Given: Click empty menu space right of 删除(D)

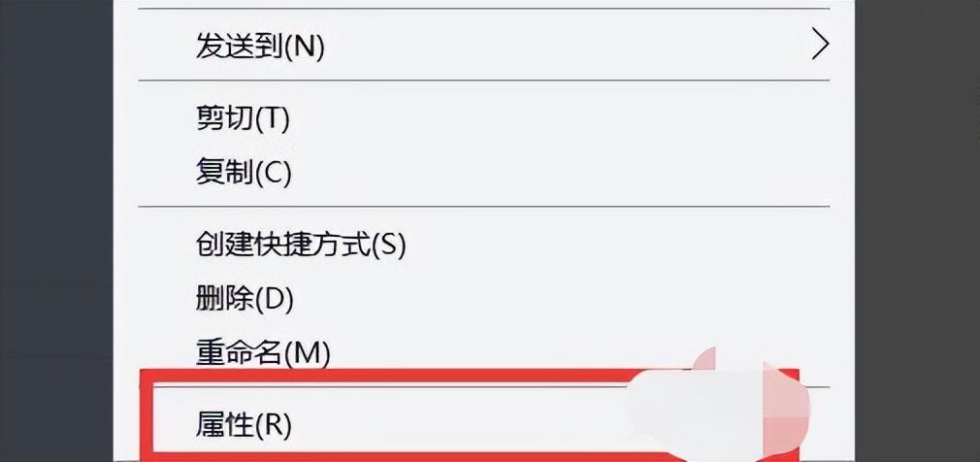Looking at the screenshot, I should coord(563,300).
